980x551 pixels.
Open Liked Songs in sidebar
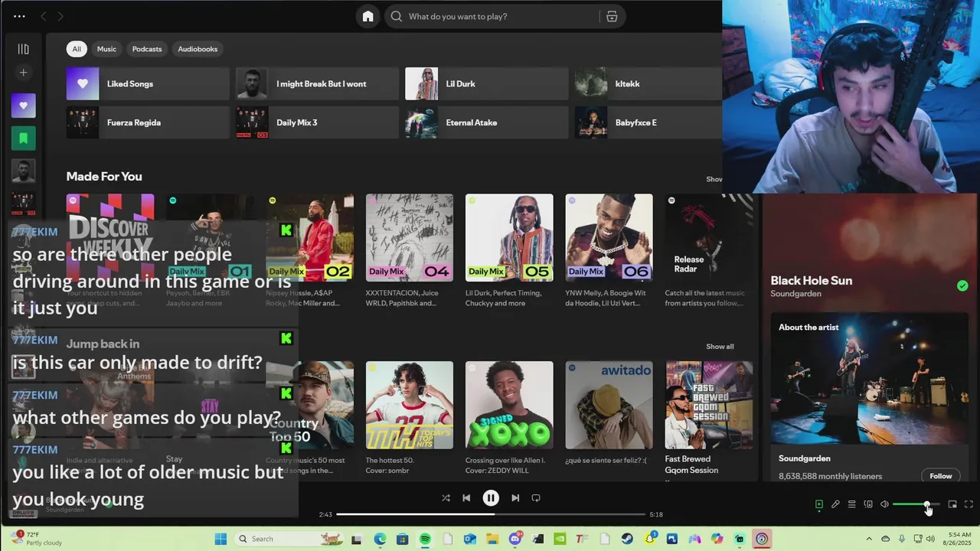[x=23, y=106]
